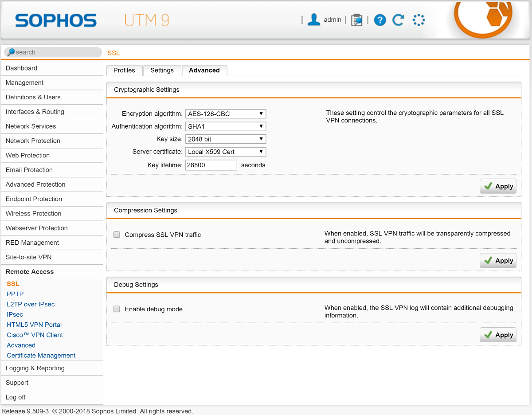The image size is (532, 415).
Task: Open the Authentication algorithm SHA1 dropdown
Action: [x=226, y=126]
